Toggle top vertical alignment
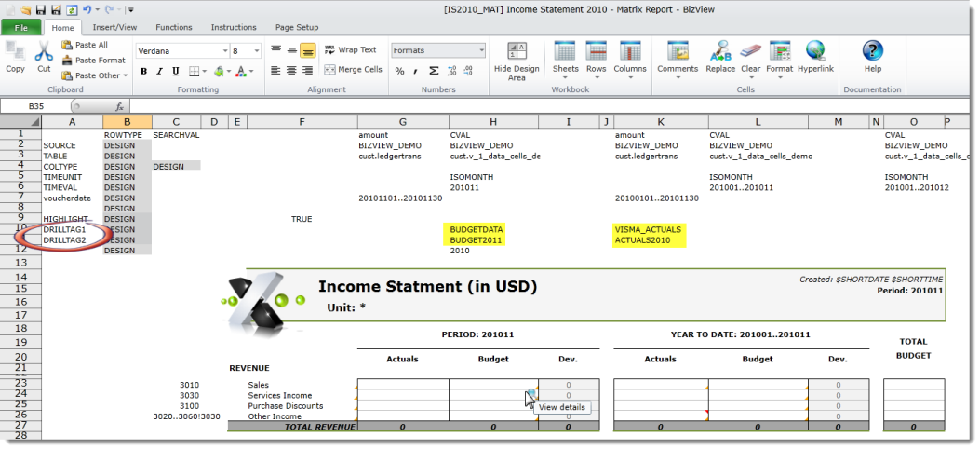The width and height of the screenshot is (980, 450). coord(275,50)
